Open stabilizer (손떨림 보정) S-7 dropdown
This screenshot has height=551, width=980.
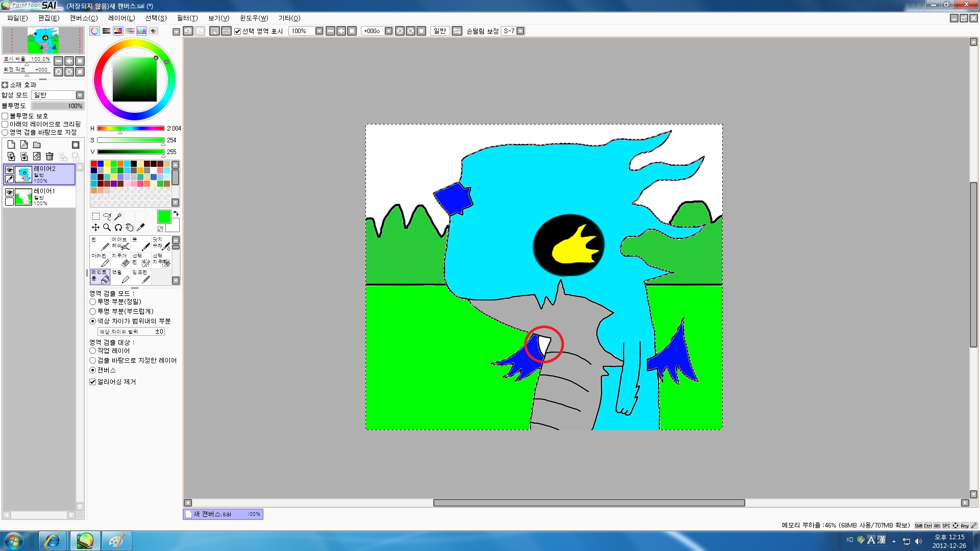click(x=520, y=31)
